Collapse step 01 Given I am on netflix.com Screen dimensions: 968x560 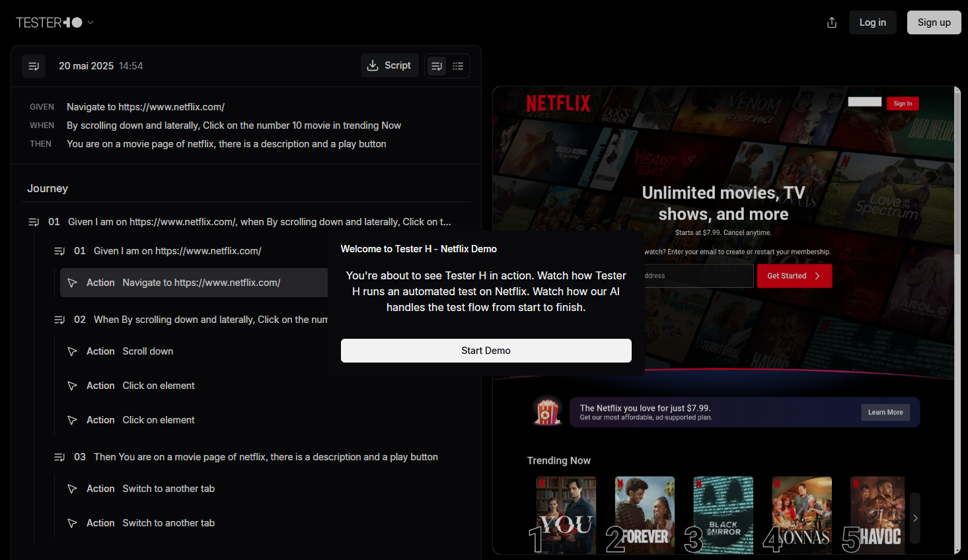point(59,251)
